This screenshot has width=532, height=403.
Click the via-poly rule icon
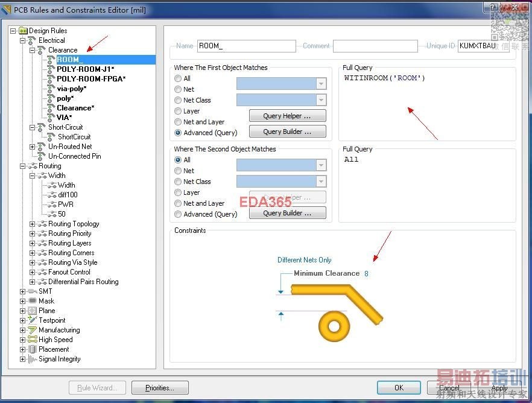point(51,89)
